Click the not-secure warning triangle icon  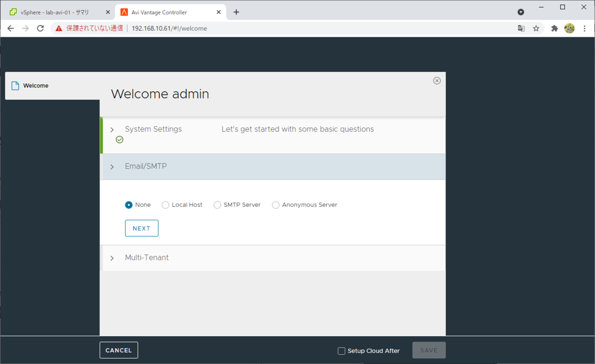point(59,28)
